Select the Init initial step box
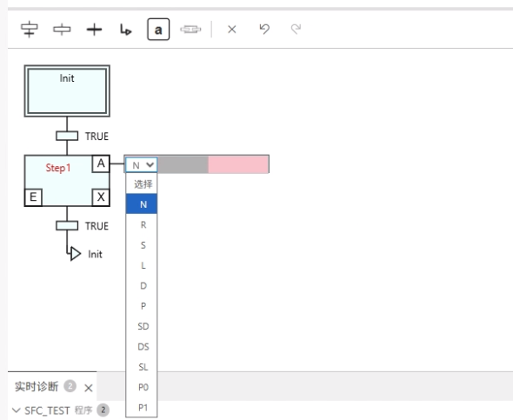 (67, 91)
